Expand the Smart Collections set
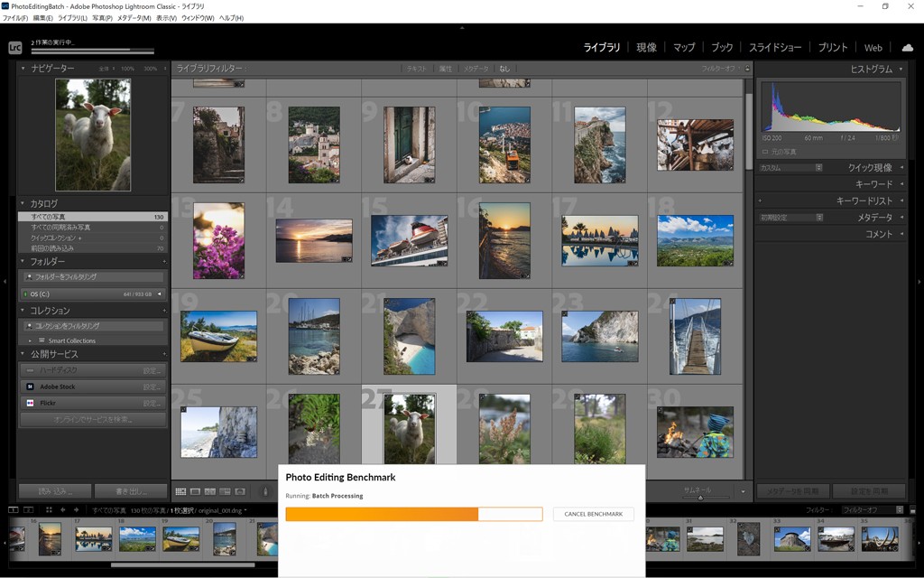 click(32, 340)
